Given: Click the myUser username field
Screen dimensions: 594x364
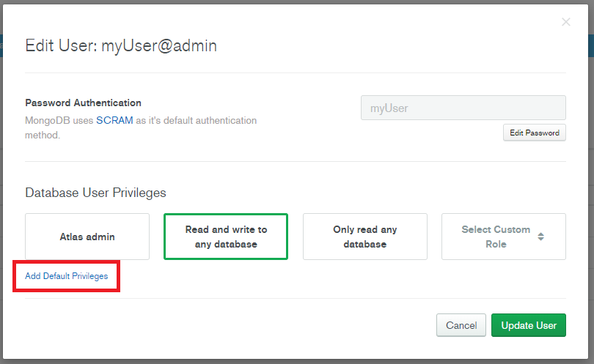Looking at the screenshot, I should [463, 108].
